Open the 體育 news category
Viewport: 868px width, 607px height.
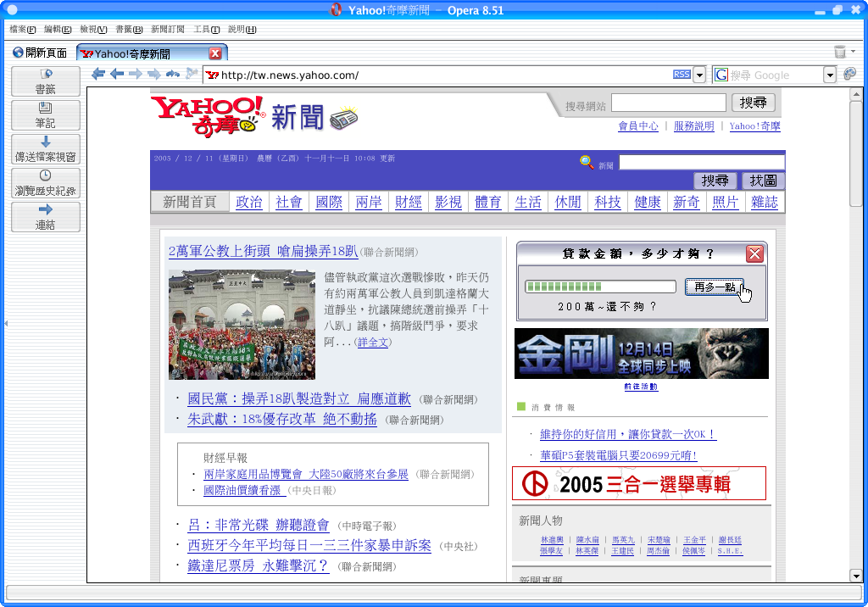(x=488, y=202)
